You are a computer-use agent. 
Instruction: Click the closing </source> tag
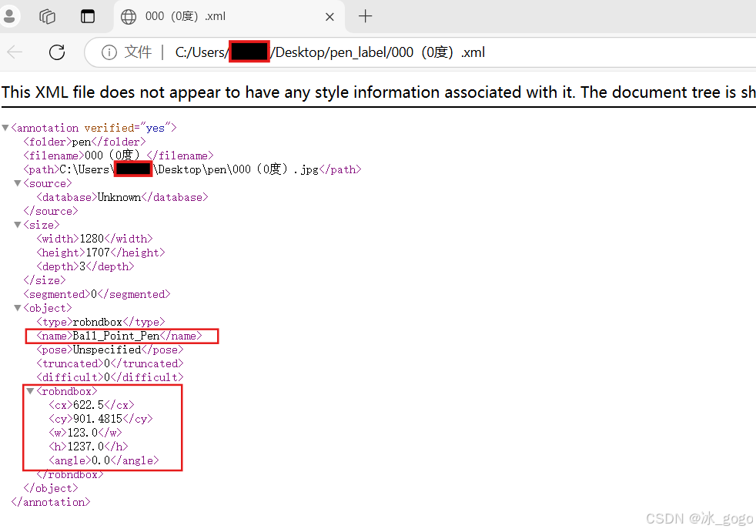pos(51,211)
